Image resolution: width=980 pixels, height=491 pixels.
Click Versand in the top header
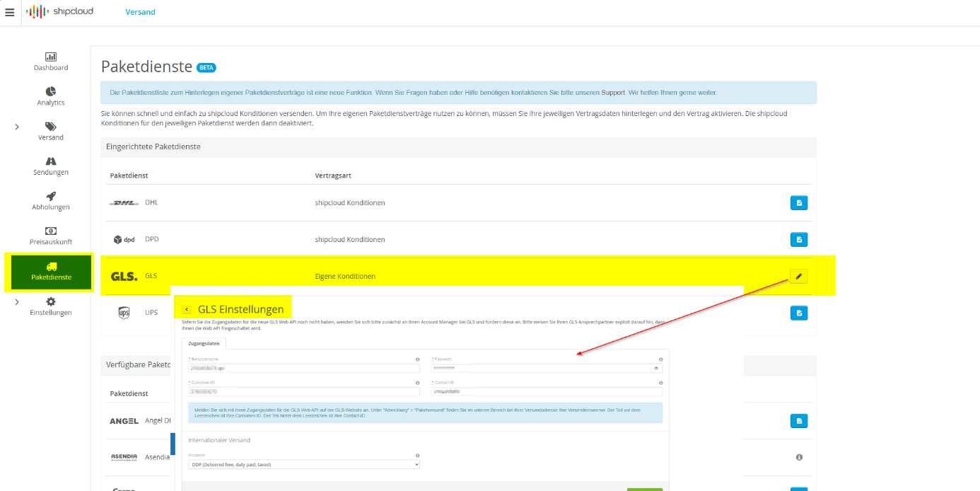[140, 12]
